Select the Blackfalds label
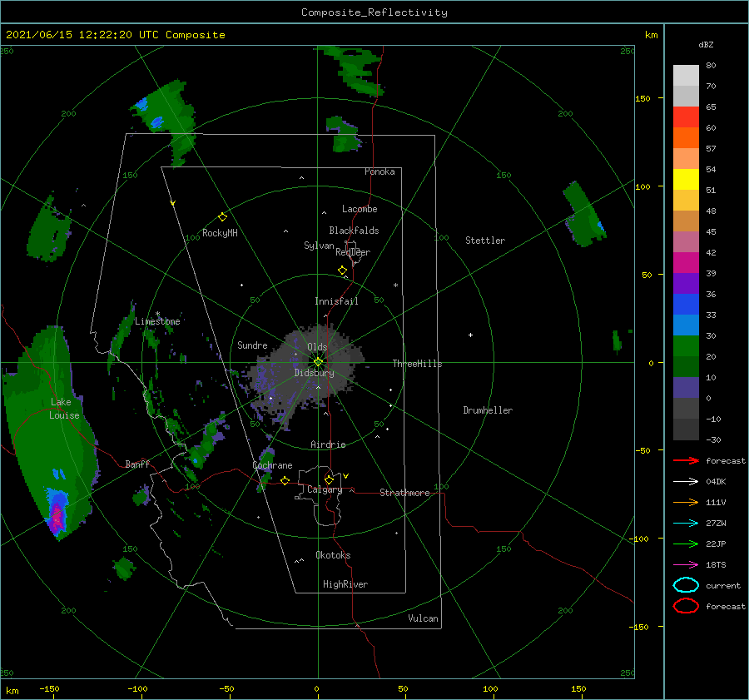749x700 pixels. [354, 231]
